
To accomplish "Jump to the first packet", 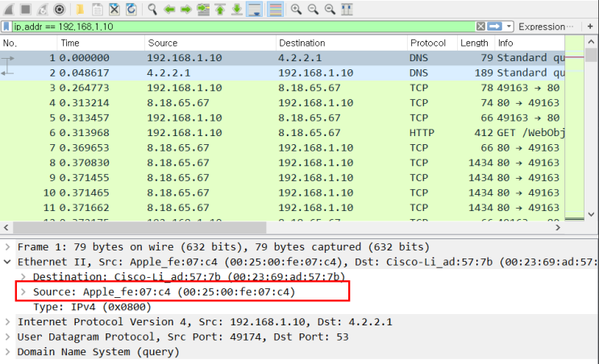I will point(220,9).
